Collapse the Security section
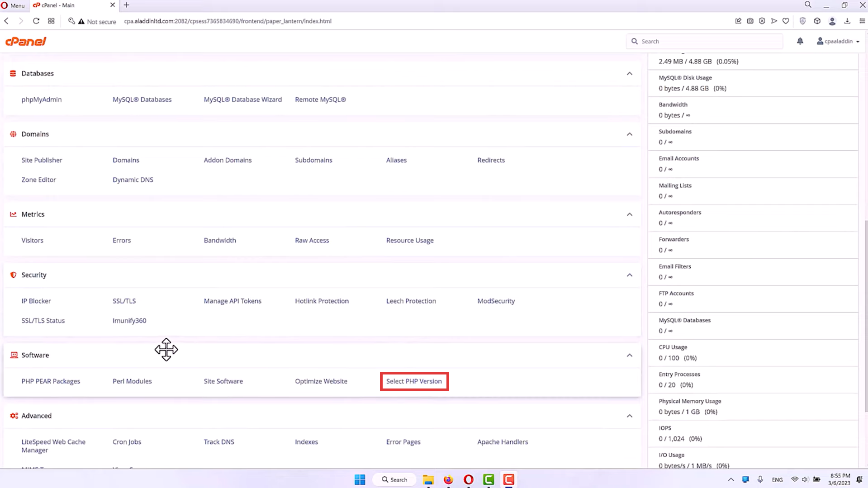 tap(629, 275)
